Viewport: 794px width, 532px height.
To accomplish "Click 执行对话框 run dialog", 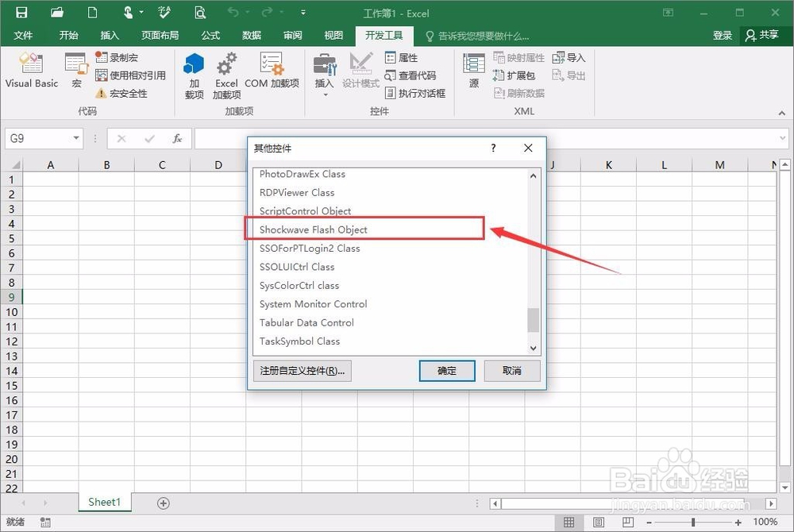I will pyautogui.click(x=415, y=93).
